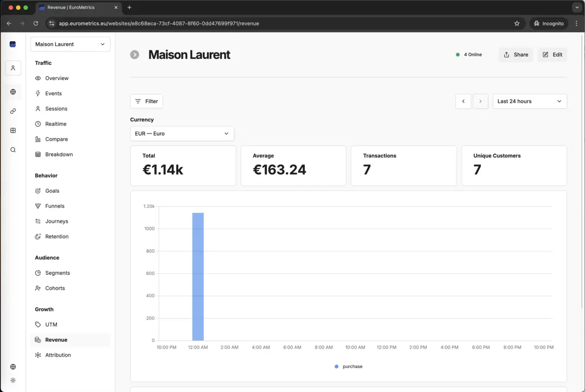Bookmark page with the star icon
Screen dimensions: 585x392
517,23
